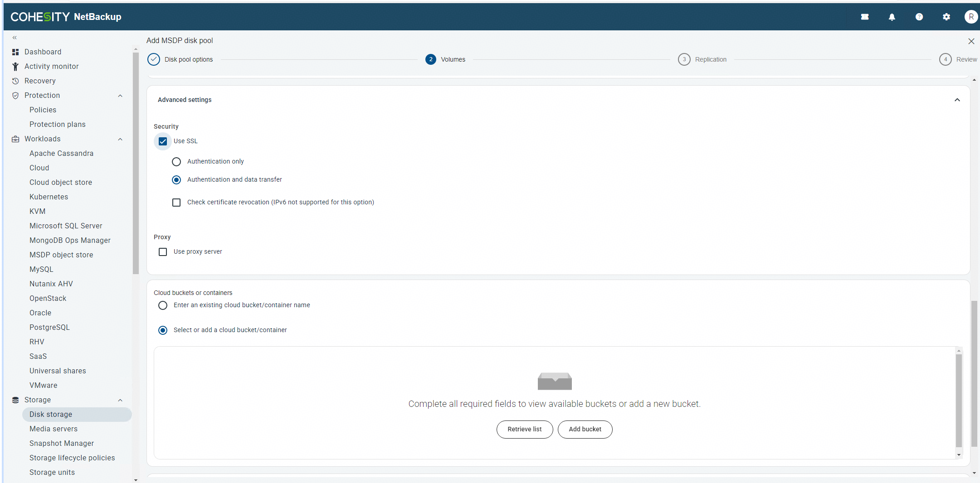Open Protection plans in the sidebar
Image resolution: width=980 pixels, height=483 pixels.
pyautogui.click(x=58, y=125)
